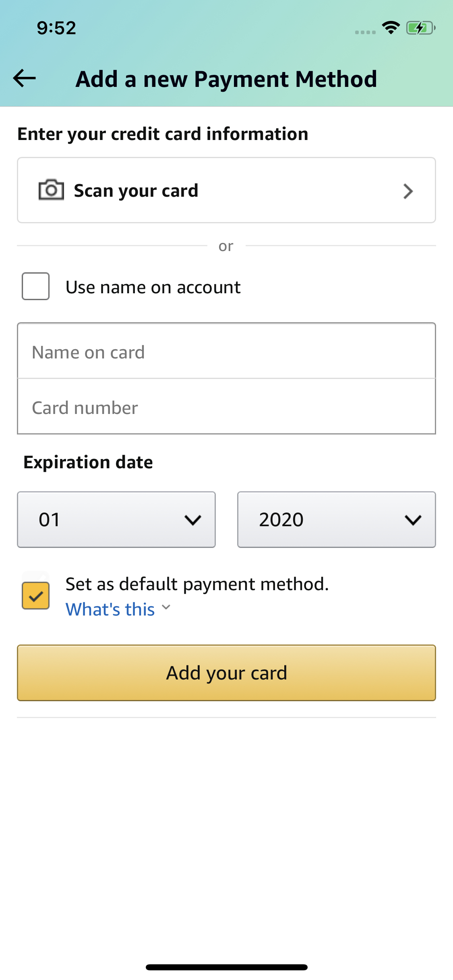Open the expiration month dropdown showing 01

pos(116,519)
